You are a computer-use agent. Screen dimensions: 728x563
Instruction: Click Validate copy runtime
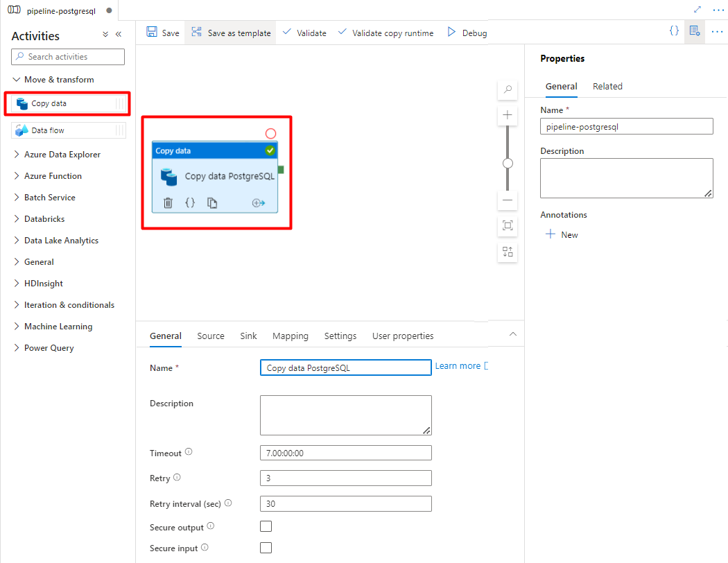[385, 33]
